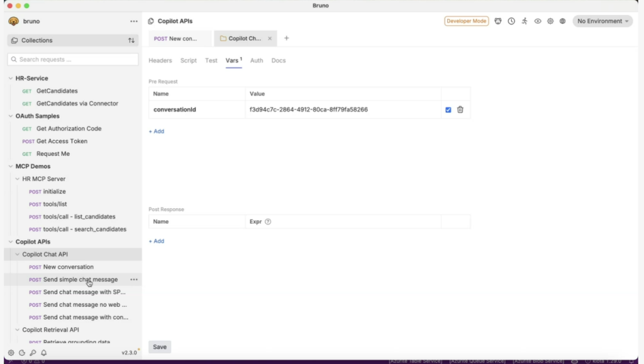Collapse the Copilot Chat API folder
The image size is (644, 364).
[x=18, y=255]
